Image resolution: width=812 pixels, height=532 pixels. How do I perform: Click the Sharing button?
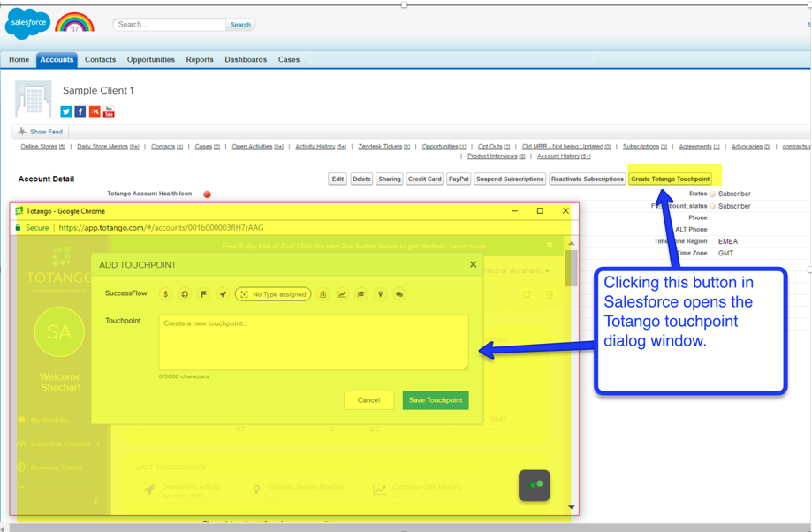click(390, 179)
